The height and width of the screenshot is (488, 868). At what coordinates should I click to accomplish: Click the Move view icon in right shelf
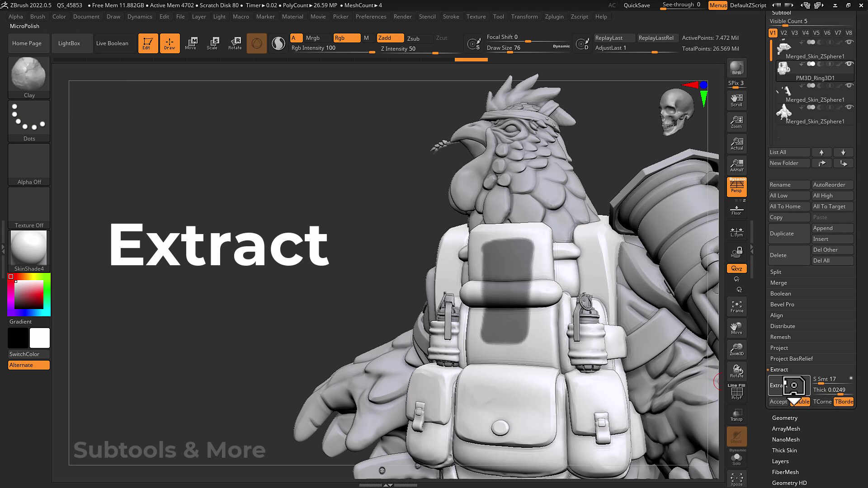[736, 328]
